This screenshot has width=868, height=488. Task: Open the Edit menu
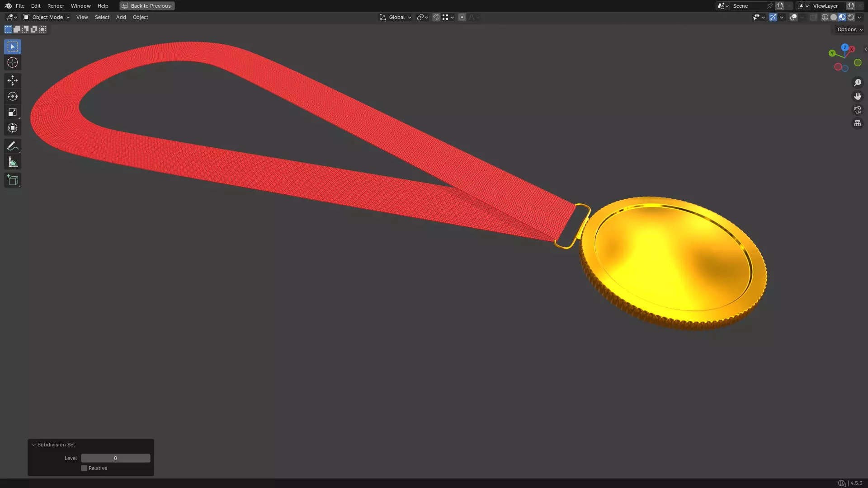click(x=36, y=6)
